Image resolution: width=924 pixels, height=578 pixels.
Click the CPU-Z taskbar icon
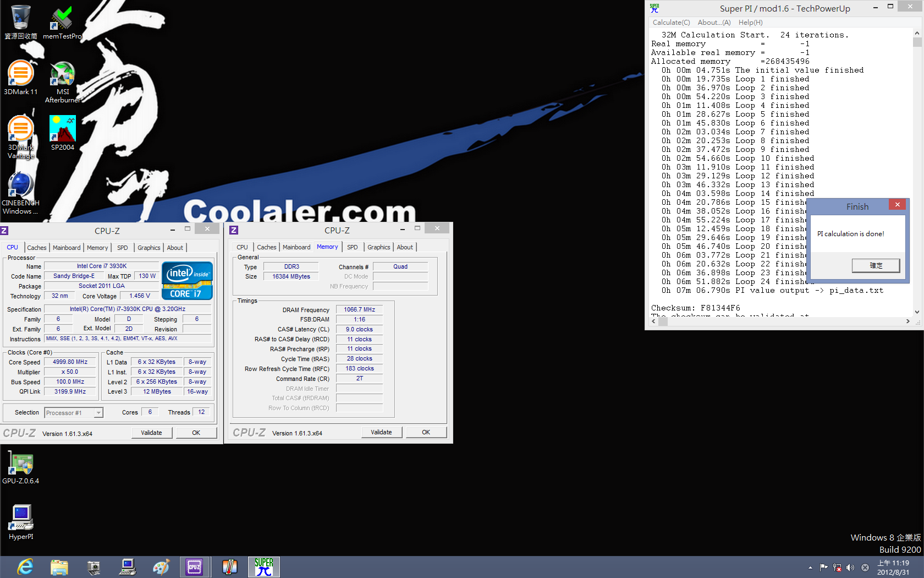point(195,567)
